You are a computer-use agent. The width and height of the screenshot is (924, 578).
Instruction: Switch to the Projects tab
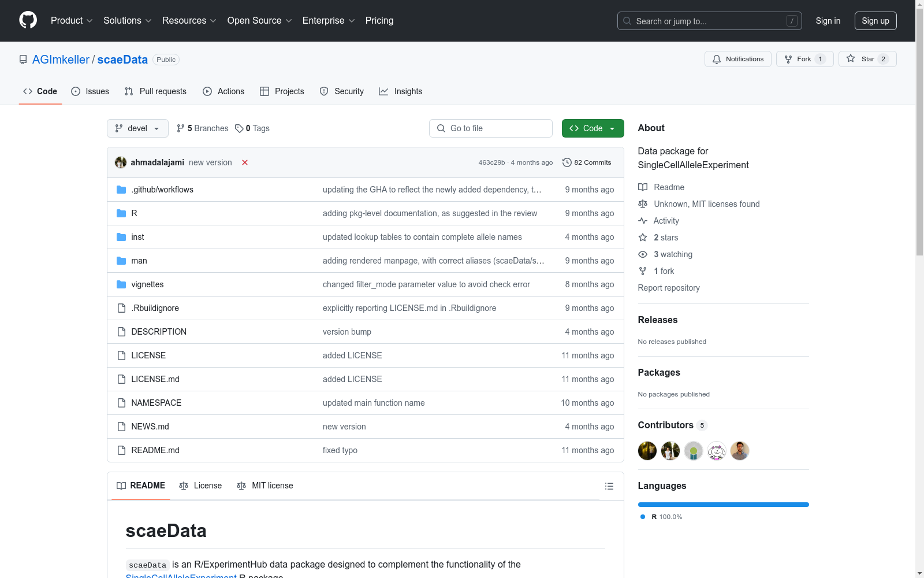click(282, 91)
